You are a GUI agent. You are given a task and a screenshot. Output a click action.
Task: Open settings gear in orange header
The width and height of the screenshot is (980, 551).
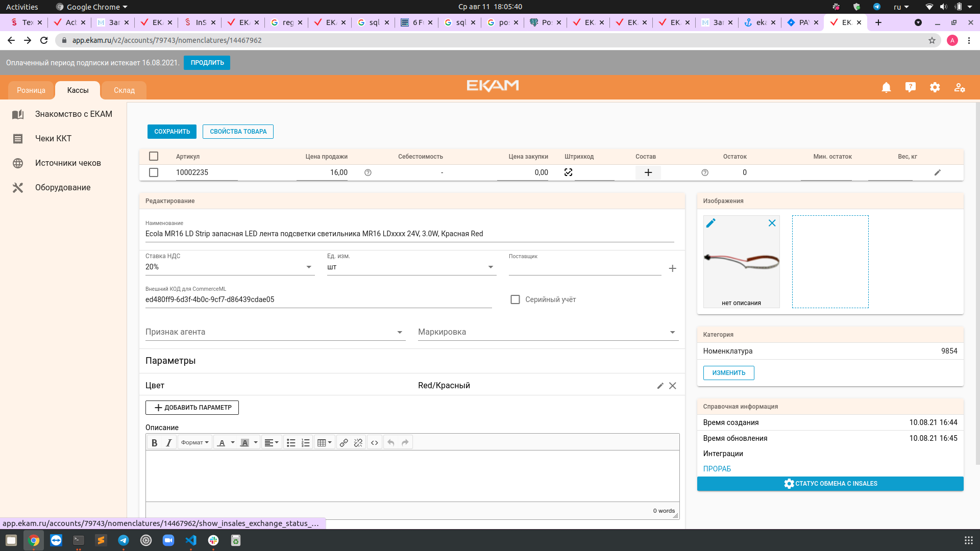coord(935,87)
